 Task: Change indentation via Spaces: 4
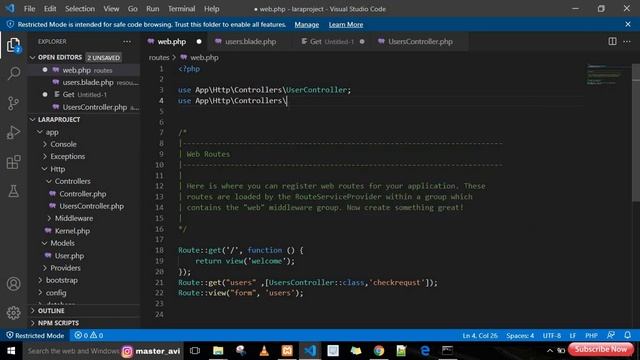(520, 336)
